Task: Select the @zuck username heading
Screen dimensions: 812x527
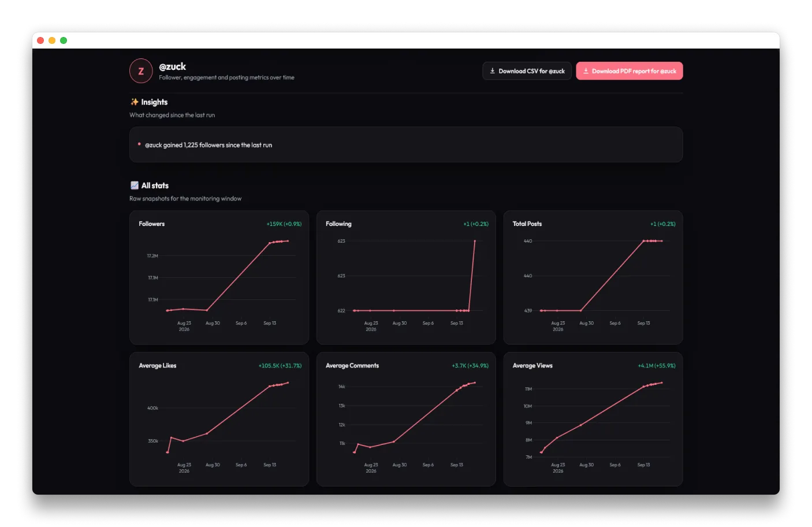Action: 173,66
